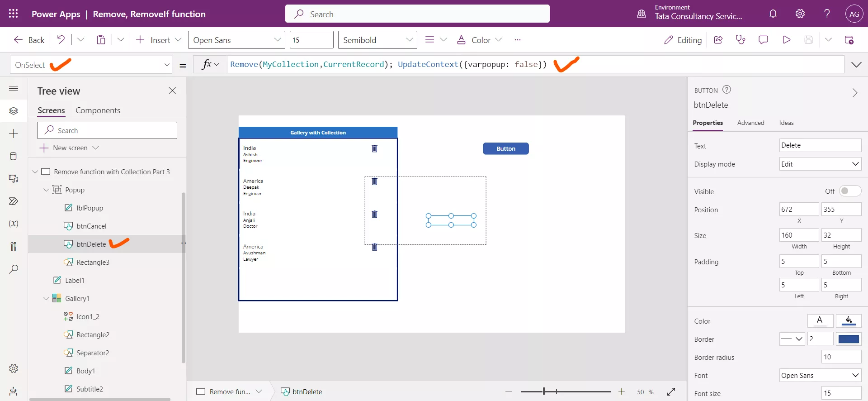Open the AG account avatar
Image resolution: width=868 pixels, height=401 pixels.
tap(854, 14)
